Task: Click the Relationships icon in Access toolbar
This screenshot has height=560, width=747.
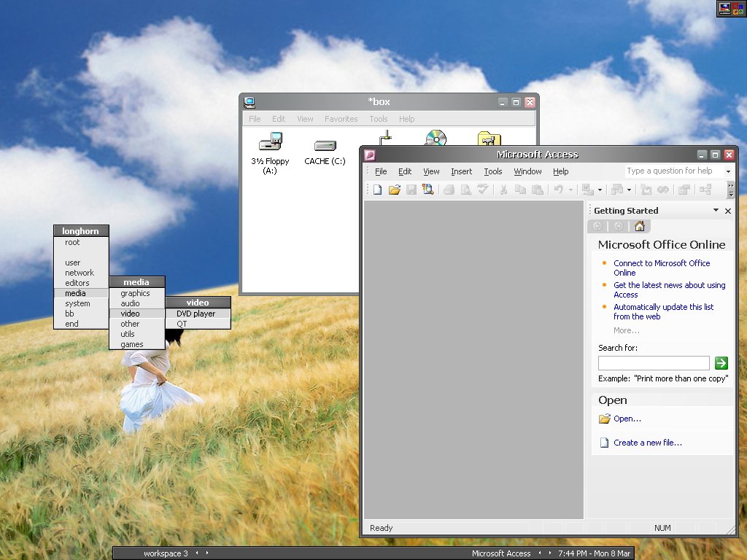Action: tap(705, 190)
